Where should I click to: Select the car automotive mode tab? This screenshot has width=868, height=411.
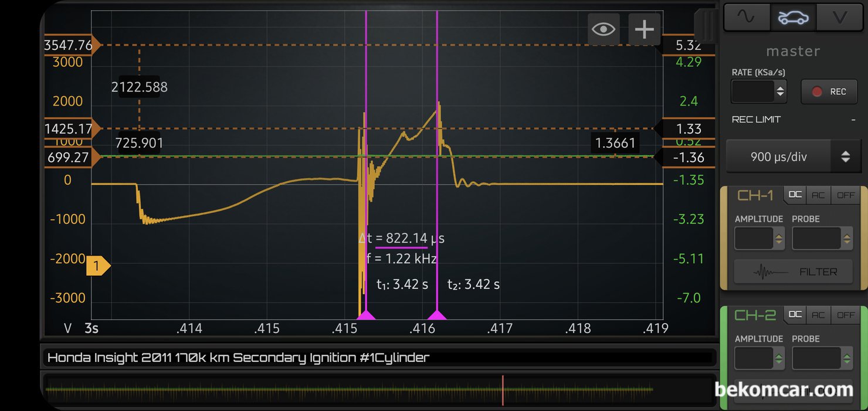coord(792,17)
